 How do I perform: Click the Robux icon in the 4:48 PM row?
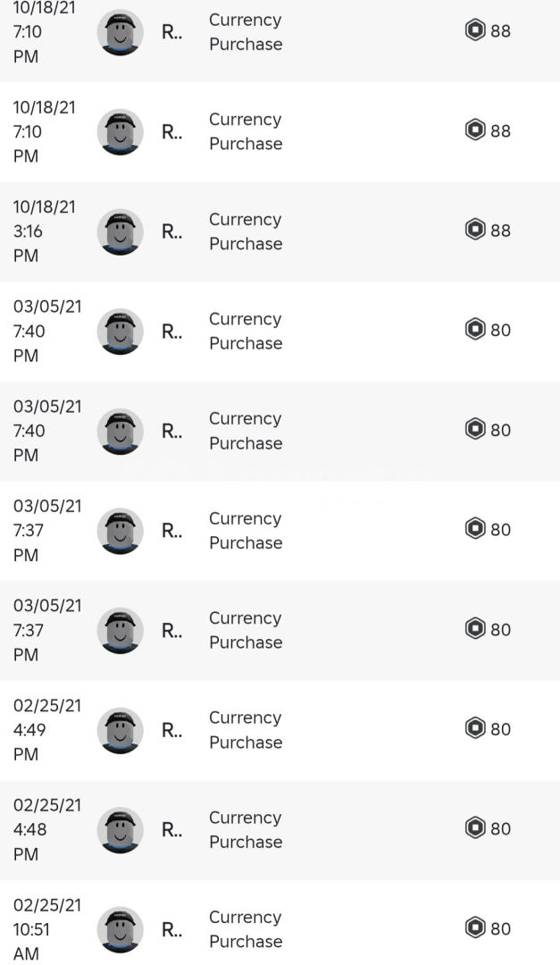(x=475, y=828)
